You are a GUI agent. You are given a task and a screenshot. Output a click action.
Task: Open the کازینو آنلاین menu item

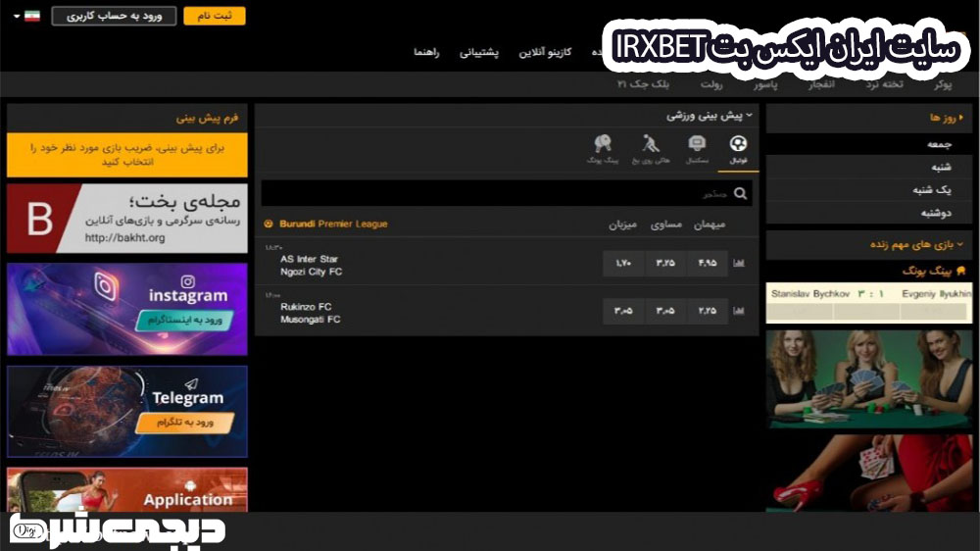545,53
